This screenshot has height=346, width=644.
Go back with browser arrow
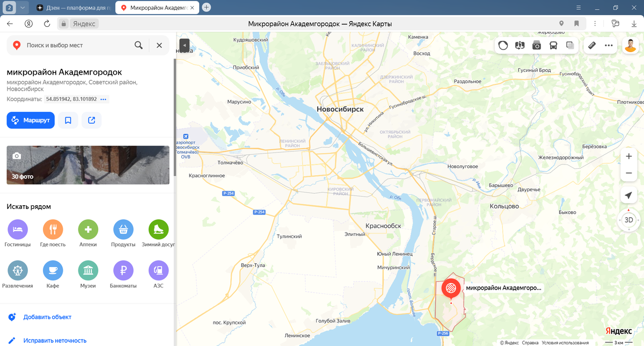pyautogui.click(x=10, y=24)
